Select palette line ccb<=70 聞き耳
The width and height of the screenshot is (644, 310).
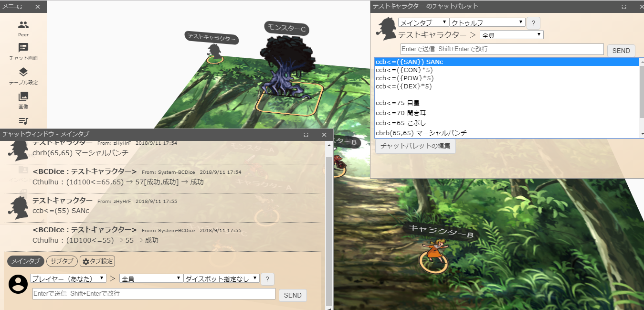[507, 113]
